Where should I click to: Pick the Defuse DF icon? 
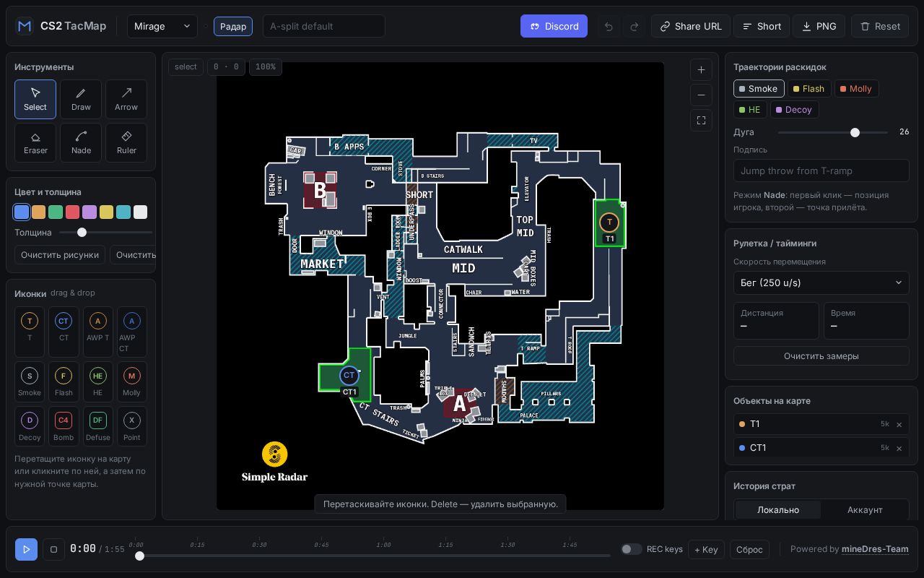coord(97,426)
